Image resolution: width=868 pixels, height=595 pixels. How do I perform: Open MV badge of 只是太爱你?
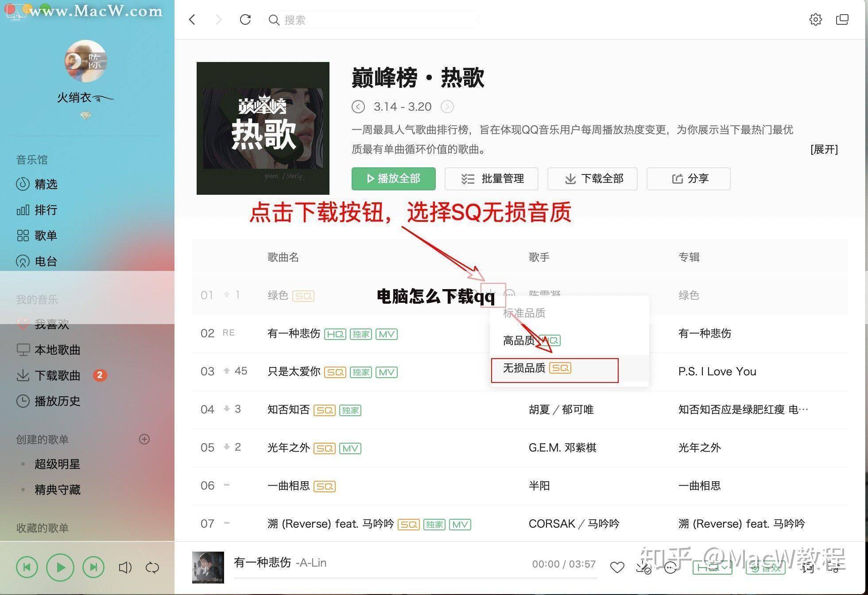coord(387,372)
